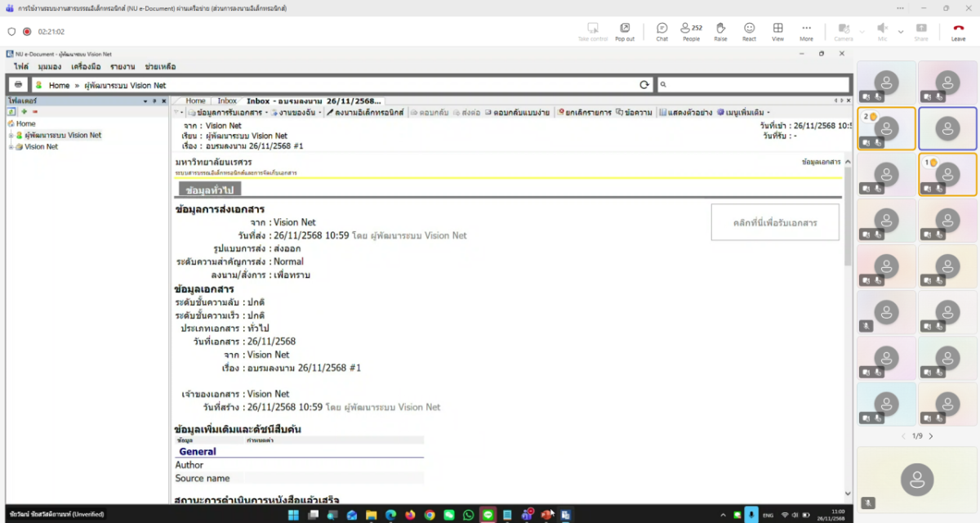Image resolution: width=980 pixels, height=523 pixels.
Task: Open the React emoji menu
Action: (749, 30)
